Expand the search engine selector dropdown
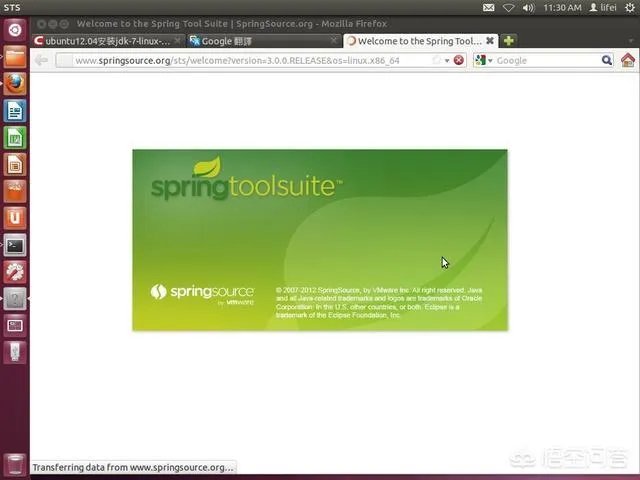 pos(484,60)
